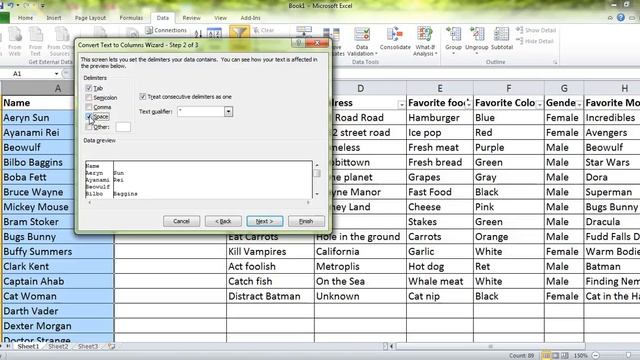This screenshot has height=360, width=640.
Task: Click the Back button in the wizard
Action: click(x=223, y=221)
